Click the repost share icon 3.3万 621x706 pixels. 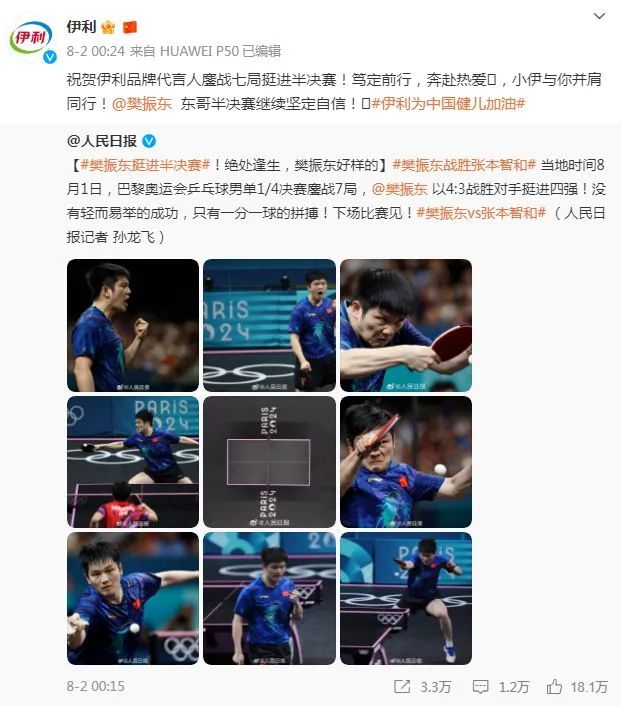click(402, 687)
